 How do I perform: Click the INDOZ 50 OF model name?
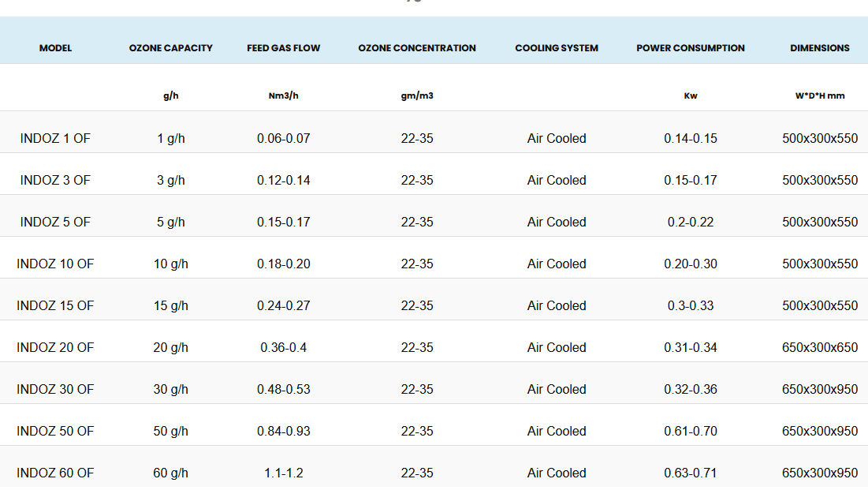coord(55,431)
